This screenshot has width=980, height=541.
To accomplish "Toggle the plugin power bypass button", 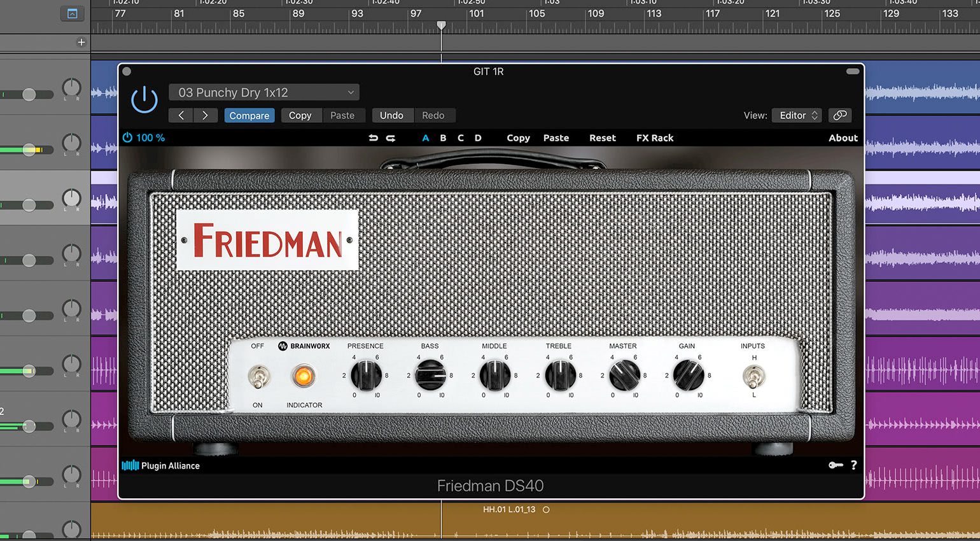I will [x=144, y=100].
